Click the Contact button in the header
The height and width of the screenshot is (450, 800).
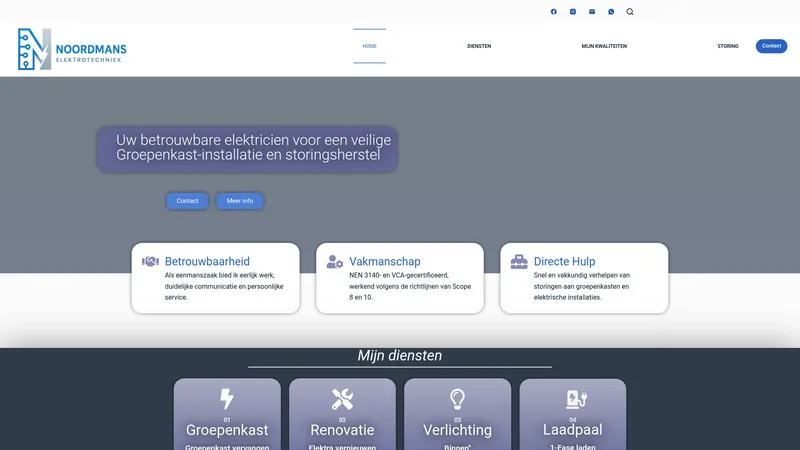pyautogui.click(x=771, y=46)
